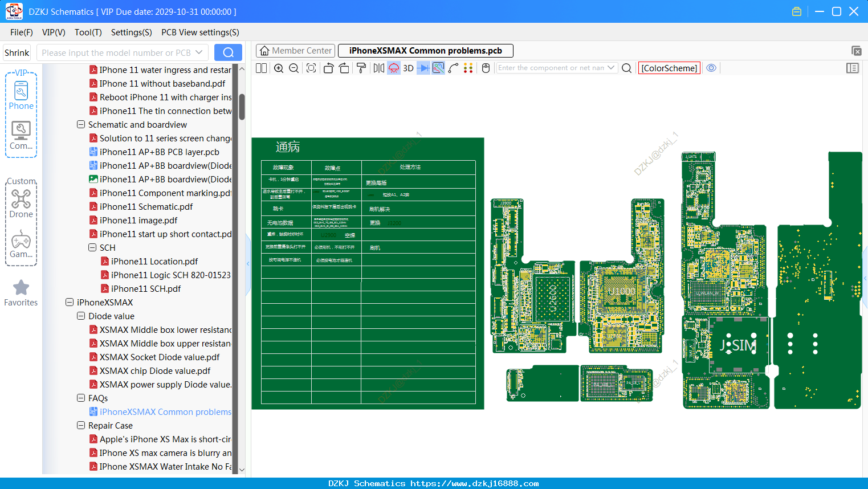Click the split view layout icon
This screenshot has height=489, width=868.
(x=262, y=68)
